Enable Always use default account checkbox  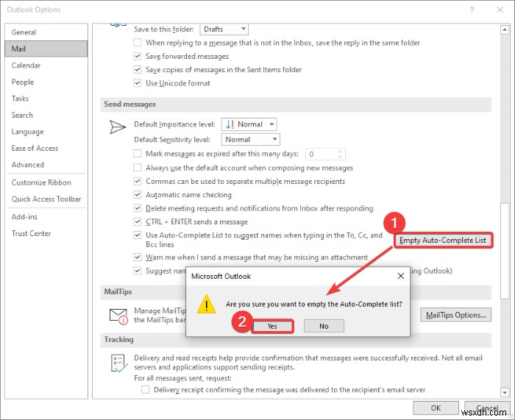[x=138, y=168]
